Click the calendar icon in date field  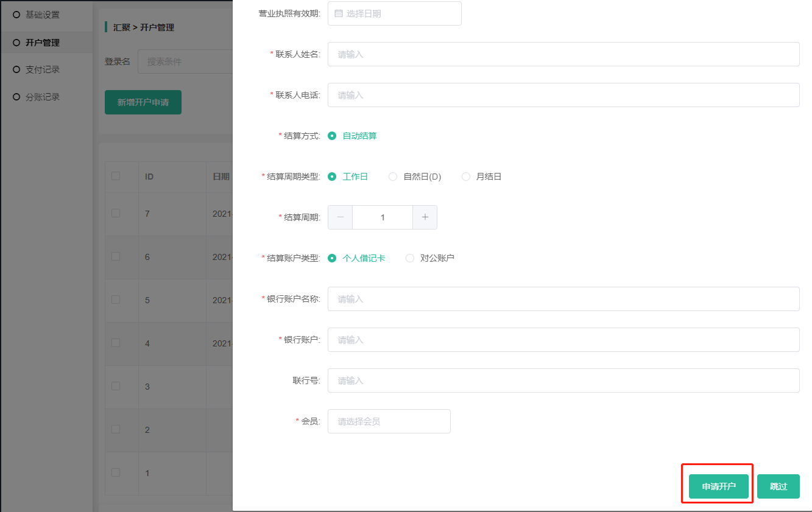339,13
